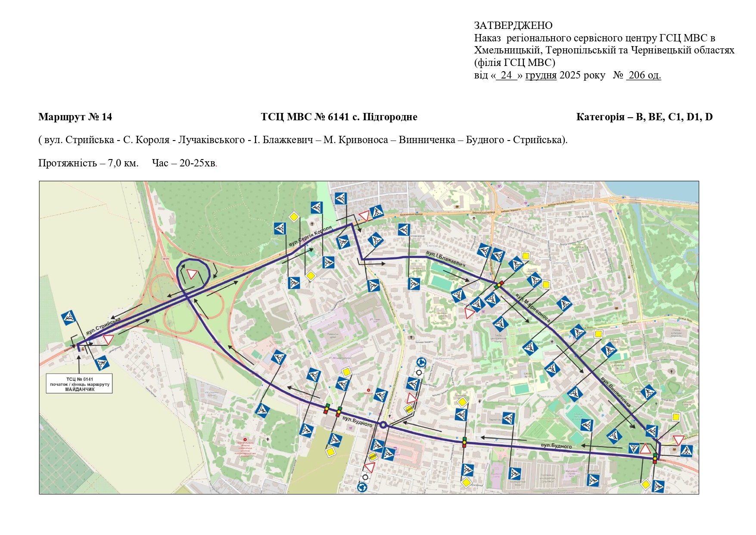Click yellow priority sign above вул.Сергія Короля
The height and width of the screenshot is (535, 756).
click(294, 217)
